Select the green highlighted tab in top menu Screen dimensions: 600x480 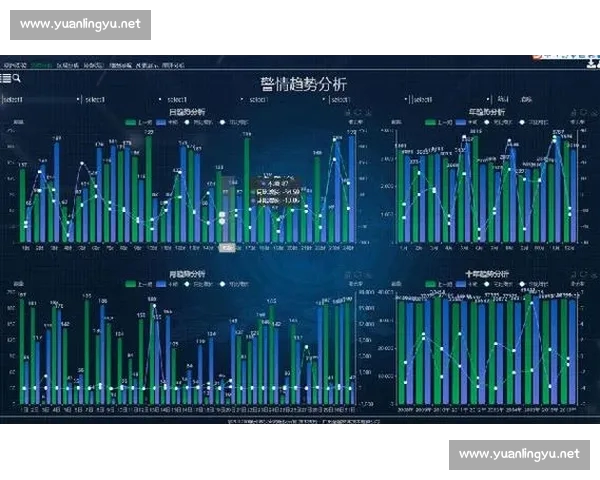[x=40, y=66]
